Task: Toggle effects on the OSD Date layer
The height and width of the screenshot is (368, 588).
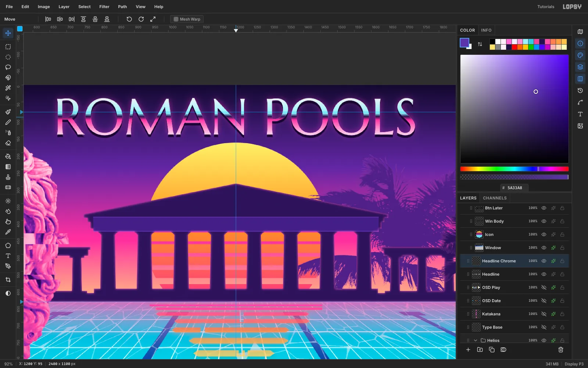Action: tap(553, 301)
